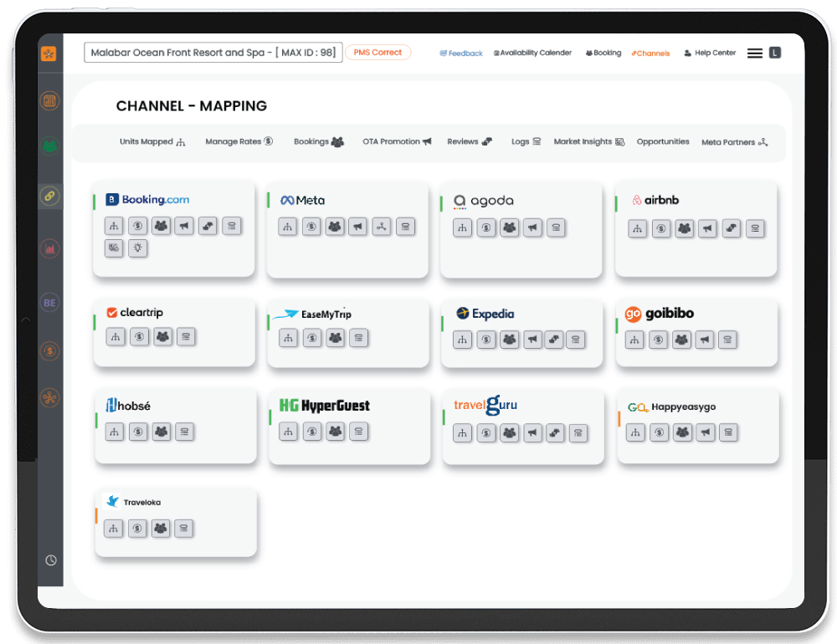Expand the hamburger menu in top bar
The width and height of the screenshot is (837, 644).
point(754,53)
